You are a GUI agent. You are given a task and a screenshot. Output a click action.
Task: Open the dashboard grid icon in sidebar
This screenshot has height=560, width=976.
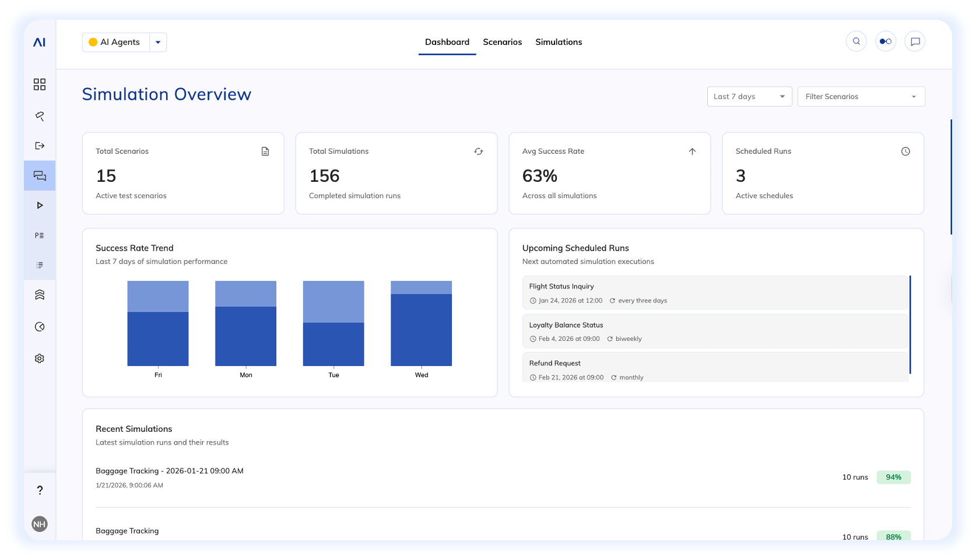click(40, 84)
